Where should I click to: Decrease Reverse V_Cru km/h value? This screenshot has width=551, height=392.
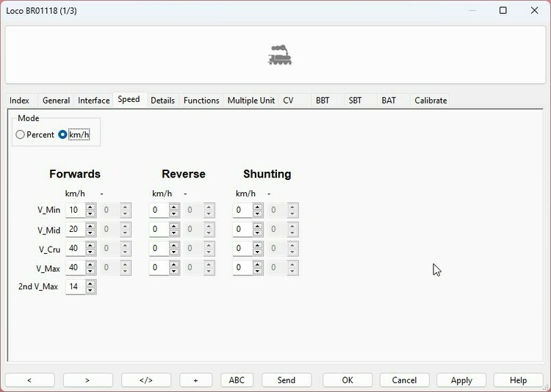[173, 252]
